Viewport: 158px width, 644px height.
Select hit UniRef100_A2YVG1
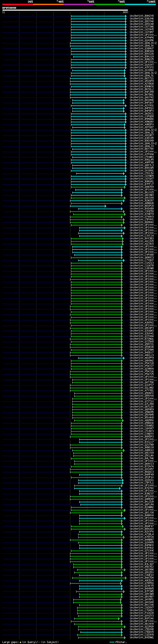pyautogui.click(x=142, y=106)
